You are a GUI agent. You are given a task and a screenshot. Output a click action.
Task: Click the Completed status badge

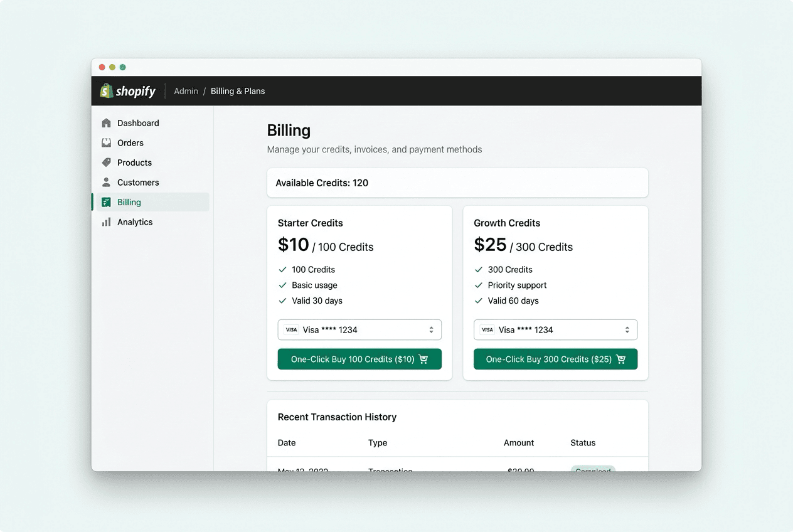pos(593,469)
